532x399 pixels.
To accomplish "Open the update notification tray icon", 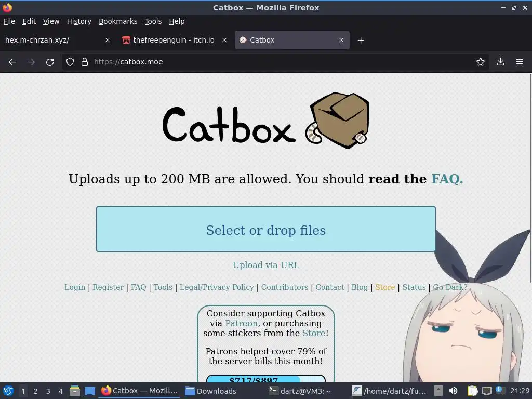I will coord(499,390).
